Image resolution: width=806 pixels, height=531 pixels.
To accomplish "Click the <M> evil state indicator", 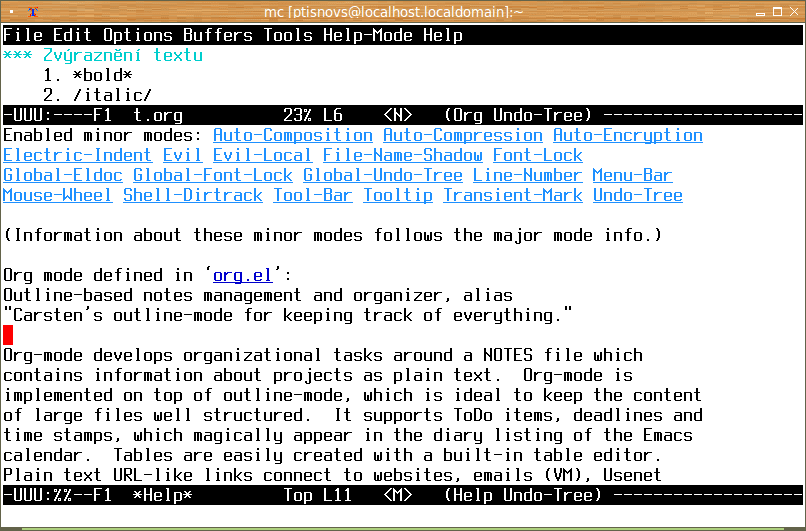I will 398,496.
